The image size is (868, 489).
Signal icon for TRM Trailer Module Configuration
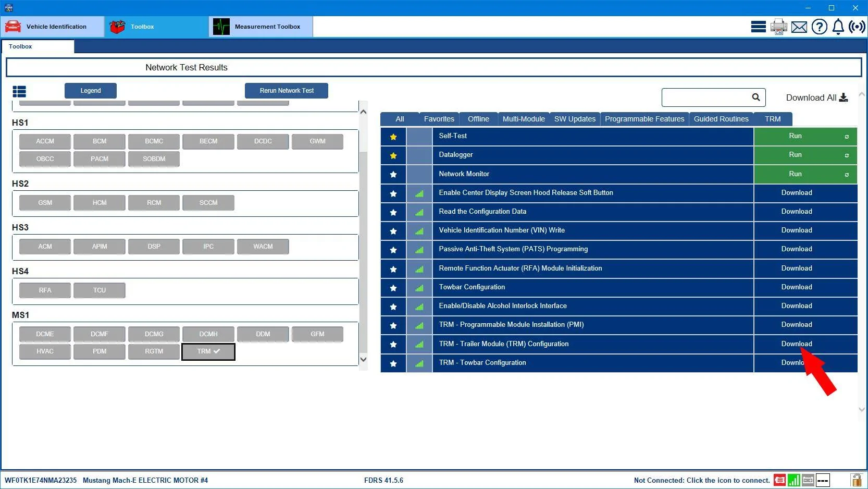click(419, 344)
